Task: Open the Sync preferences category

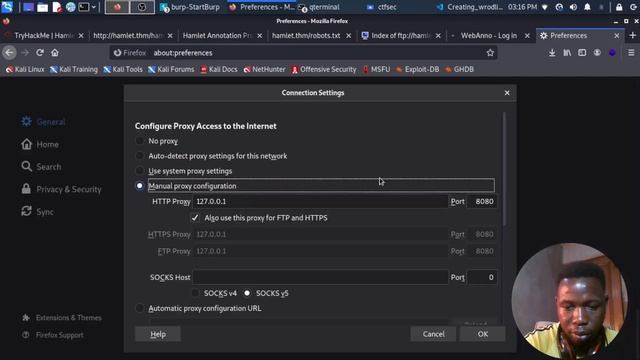Action: pyautogui.click(x=38, y=212)
